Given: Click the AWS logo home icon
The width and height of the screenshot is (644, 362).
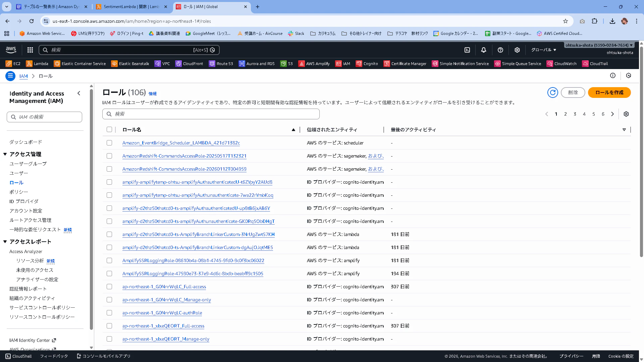Looking at the screenshot, I should click(x=11, y=50).
